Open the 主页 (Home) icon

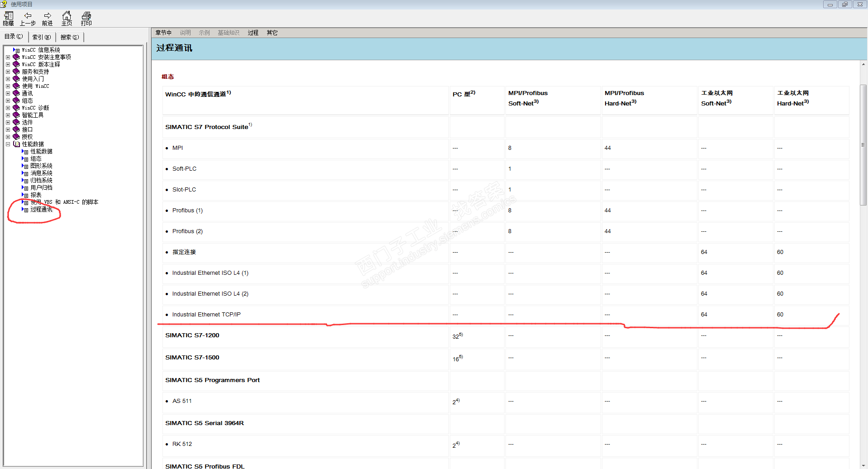coord(67,15)
